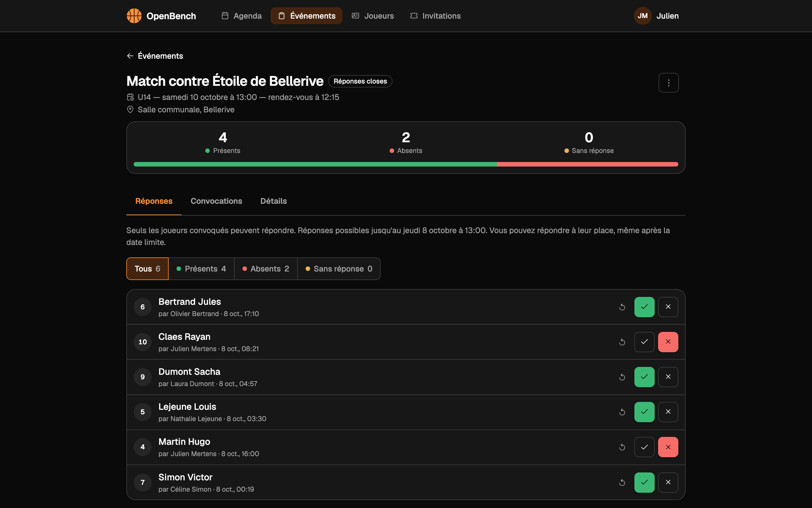
Task: Mark Simon Victor as absent
Action: point(668,483)
